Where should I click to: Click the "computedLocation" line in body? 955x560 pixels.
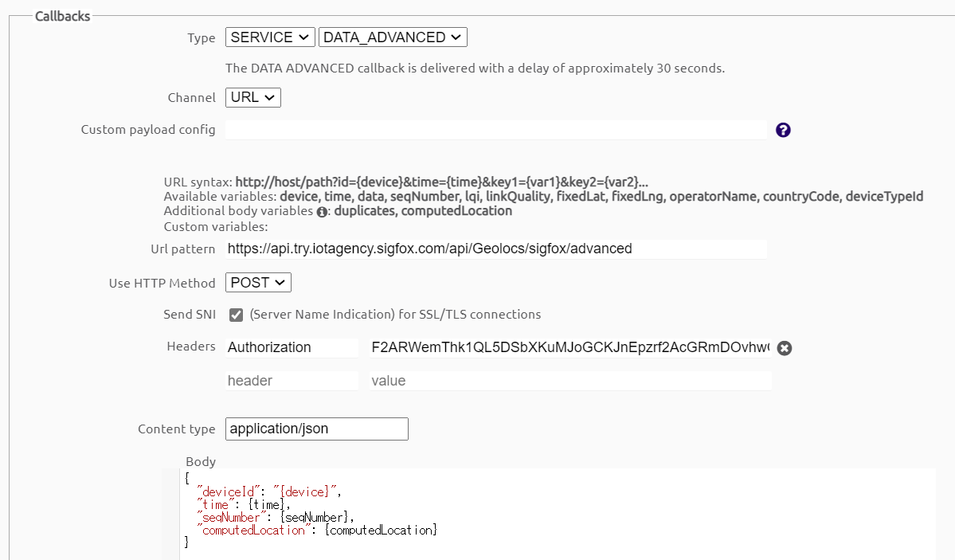pos(317,531)
